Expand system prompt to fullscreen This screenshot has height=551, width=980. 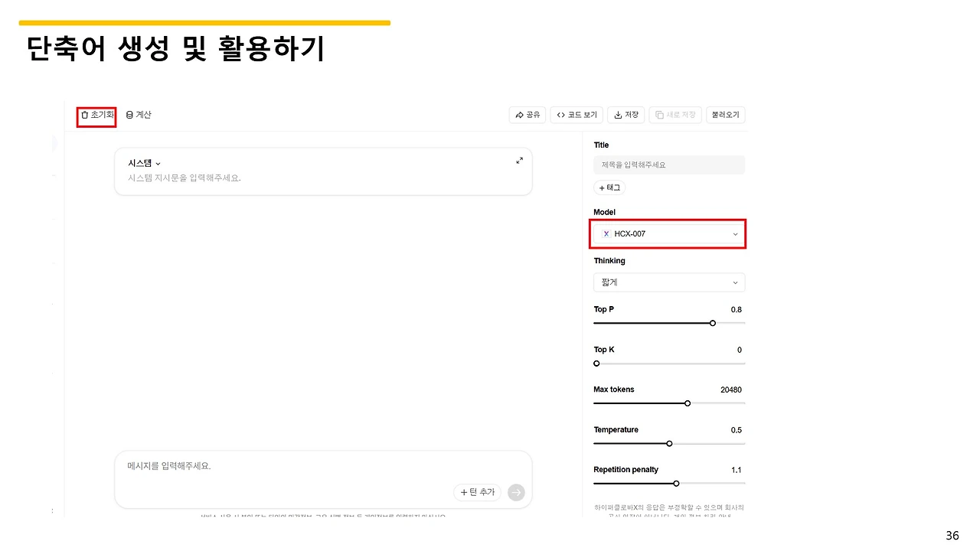[519, 160]
